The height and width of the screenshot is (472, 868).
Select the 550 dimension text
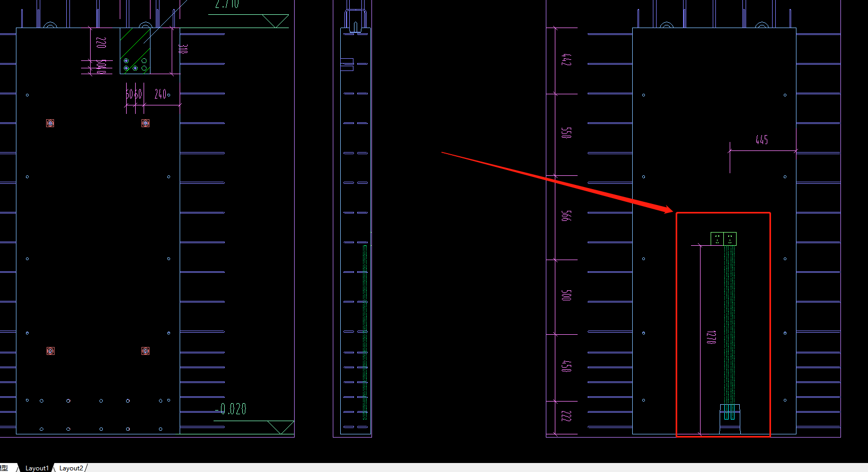566,132
